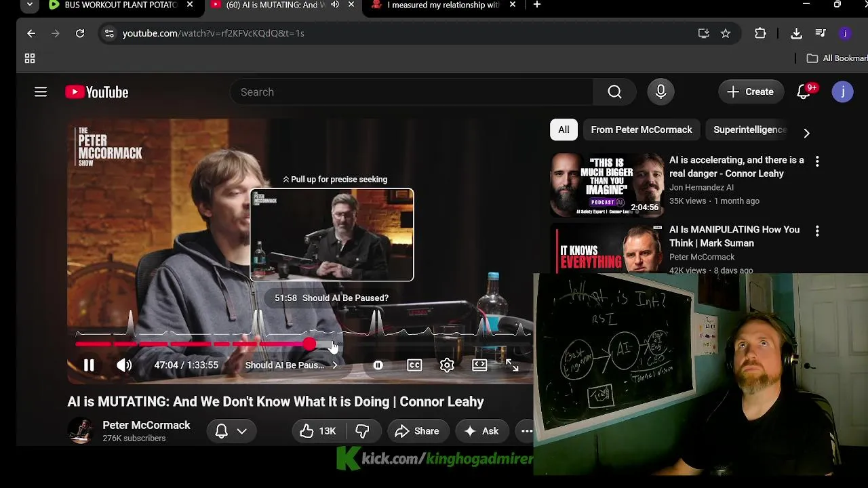Viewport: 868px width, 488px height.
Task: Expand the Should AI Be Paused chapter list
Action: click(x=292, y=365)
